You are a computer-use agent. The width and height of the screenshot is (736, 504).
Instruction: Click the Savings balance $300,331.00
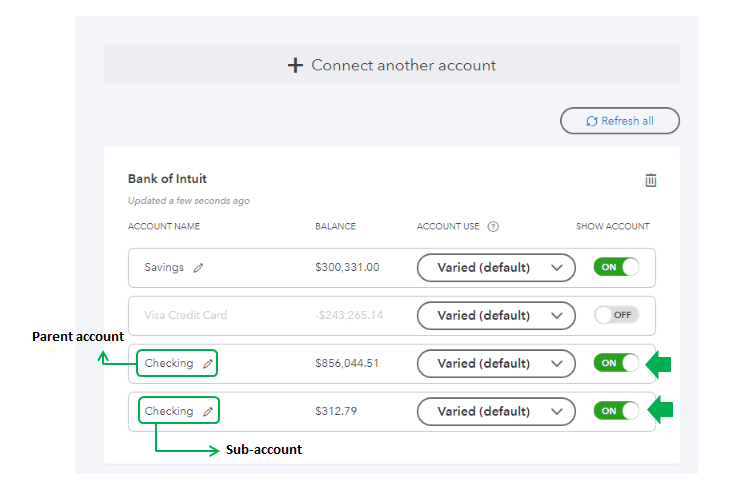point(347,268)
